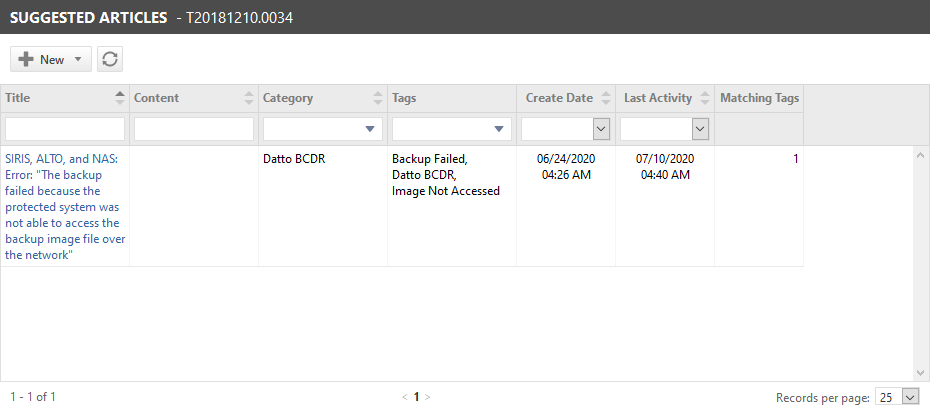Sort by Create Date column arrows
Viewport: 930px width, 410px height.
606,98
